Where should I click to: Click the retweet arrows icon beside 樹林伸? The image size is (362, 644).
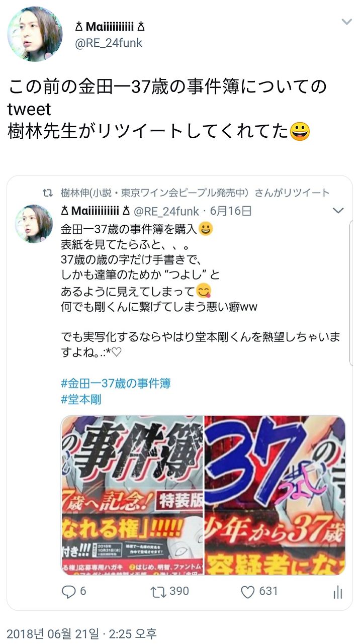tap(48, 193)
